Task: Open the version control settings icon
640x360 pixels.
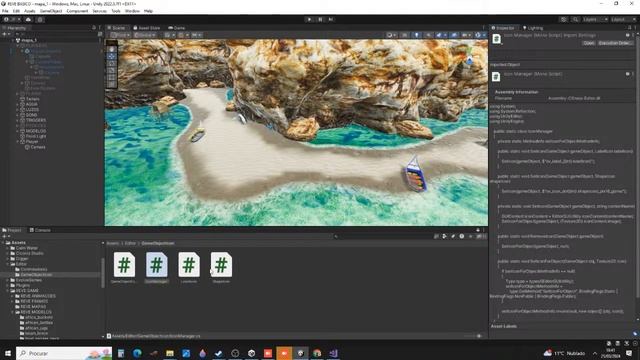Action: tap(40, 19)
